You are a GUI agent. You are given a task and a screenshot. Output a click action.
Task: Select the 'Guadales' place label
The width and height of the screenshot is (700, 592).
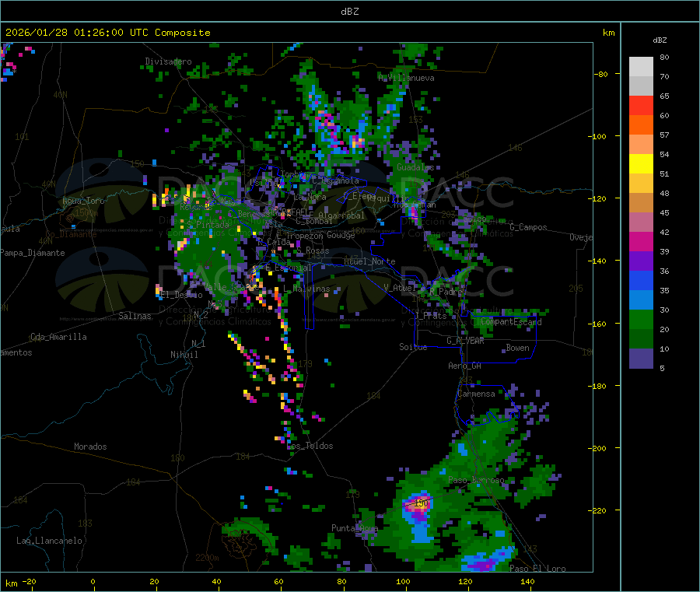coord(415,167)
